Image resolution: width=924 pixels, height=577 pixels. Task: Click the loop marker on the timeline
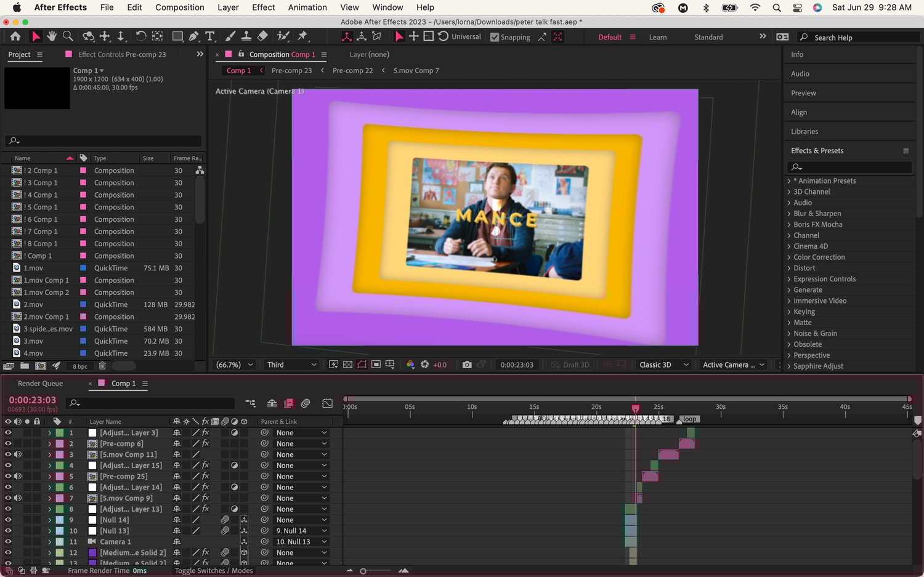click(x=689, y=419)
